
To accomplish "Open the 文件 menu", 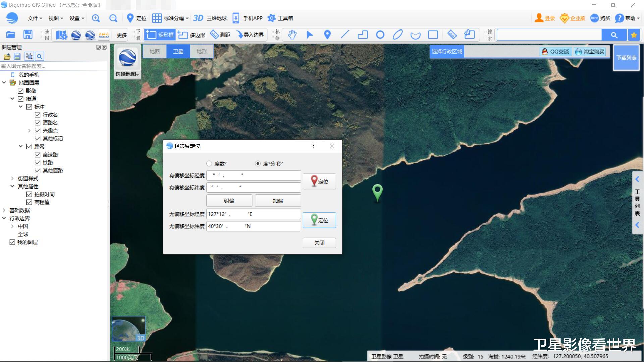I will (x=35, y=18).
